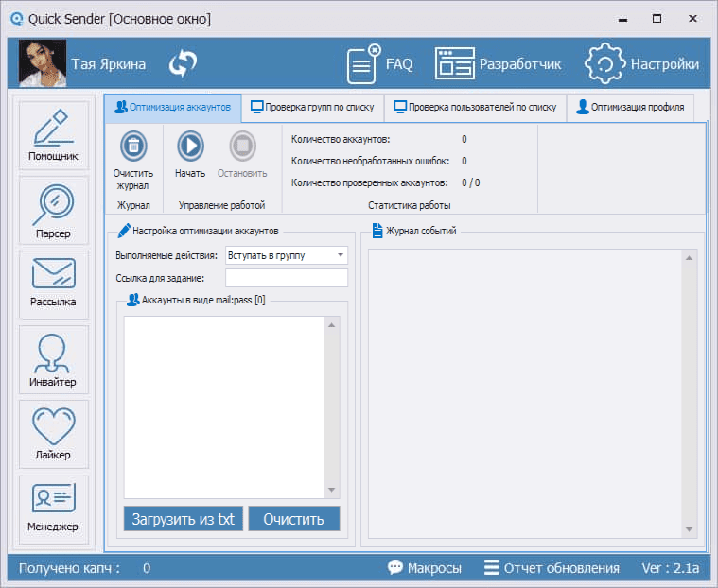Switch to Проверка групп по списку tab
Screen dimensions: 718x588
[313, 108]
